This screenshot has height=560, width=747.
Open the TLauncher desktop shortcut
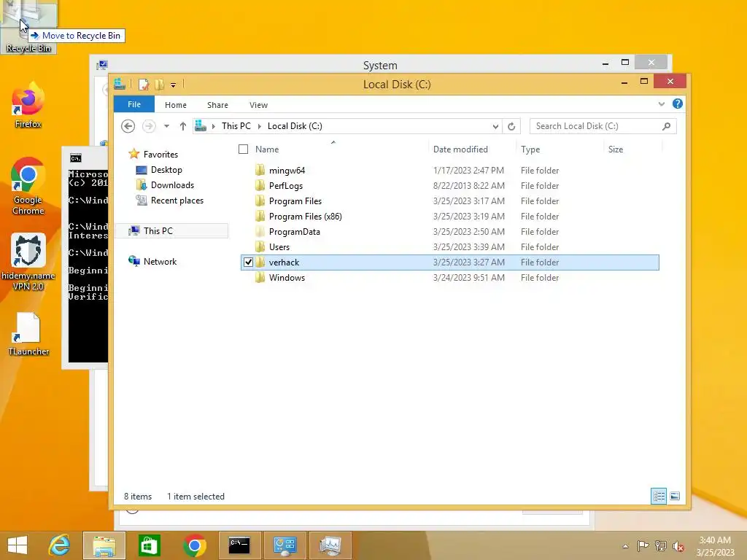tap(28, 334)
